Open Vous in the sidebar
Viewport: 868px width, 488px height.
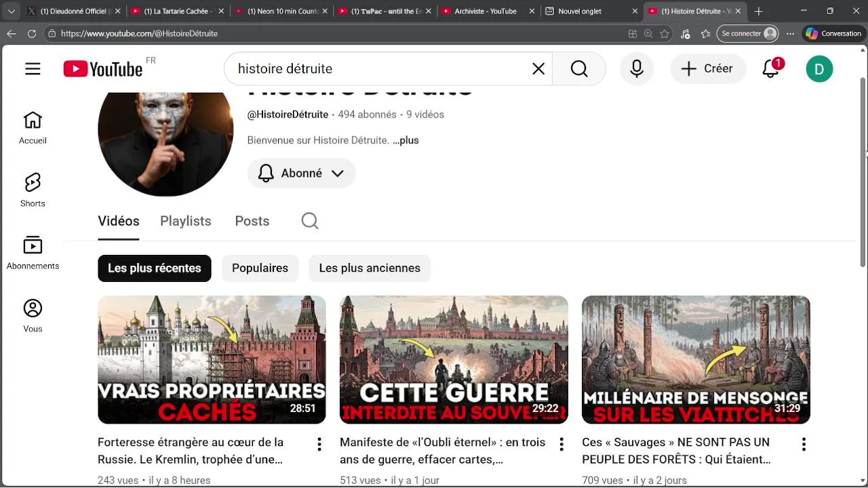coord(33,316)
